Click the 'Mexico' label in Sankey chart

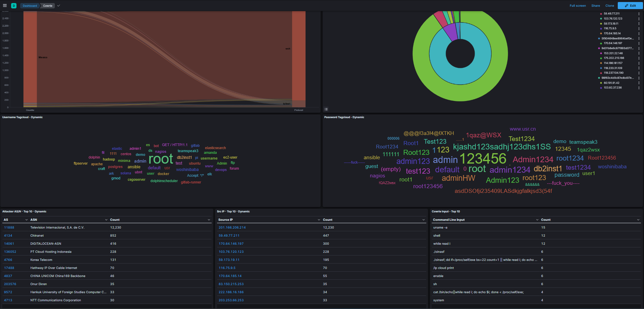(x=43, y=58)
